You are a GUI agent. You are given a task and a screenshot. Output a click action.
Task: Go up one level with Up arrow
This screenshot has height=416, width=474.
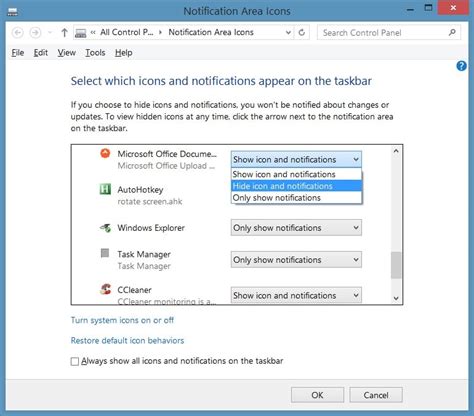click(x=64, y=33)
